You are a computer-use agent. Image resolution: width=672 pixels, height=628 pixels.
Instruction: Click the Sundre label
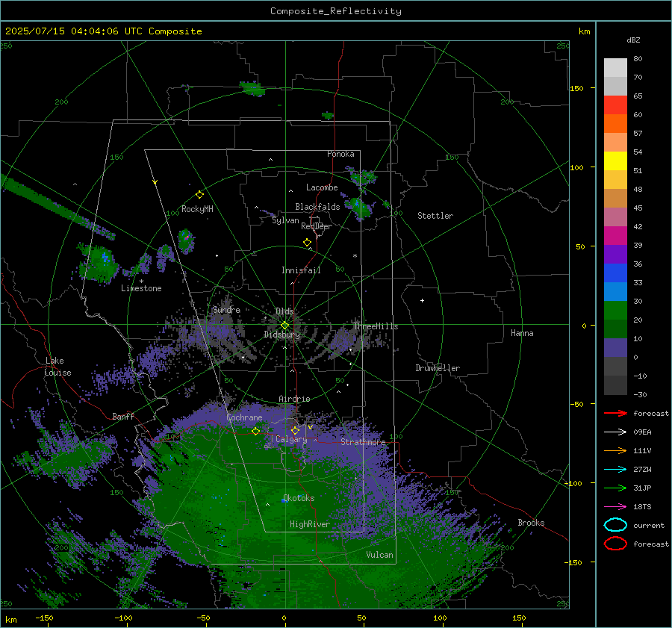point(227,310)
